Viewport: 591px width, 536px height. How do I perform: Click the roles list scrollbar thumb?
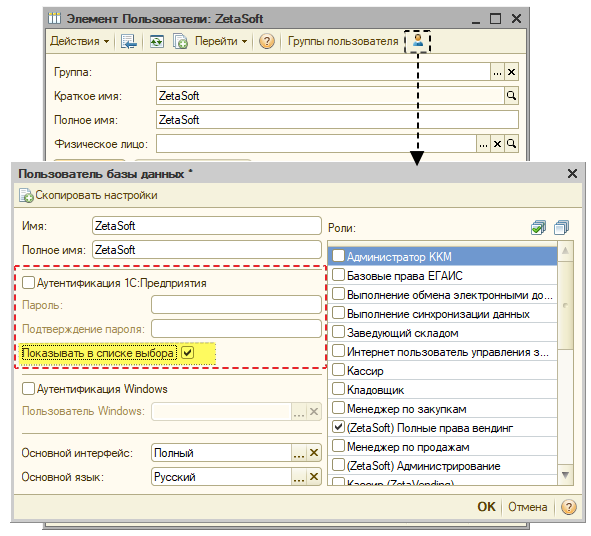coord(565,305)
